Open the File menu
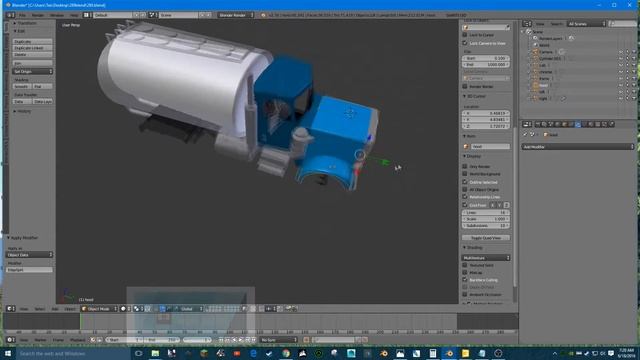 (x=22, y=15)
